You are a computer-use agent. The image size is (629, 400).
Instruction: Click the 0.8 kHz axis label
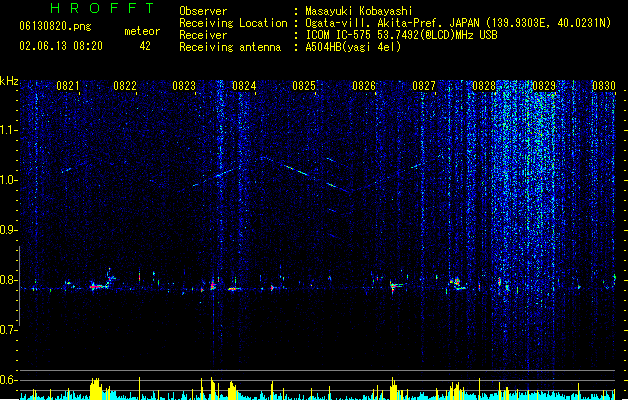coord(7,280)
